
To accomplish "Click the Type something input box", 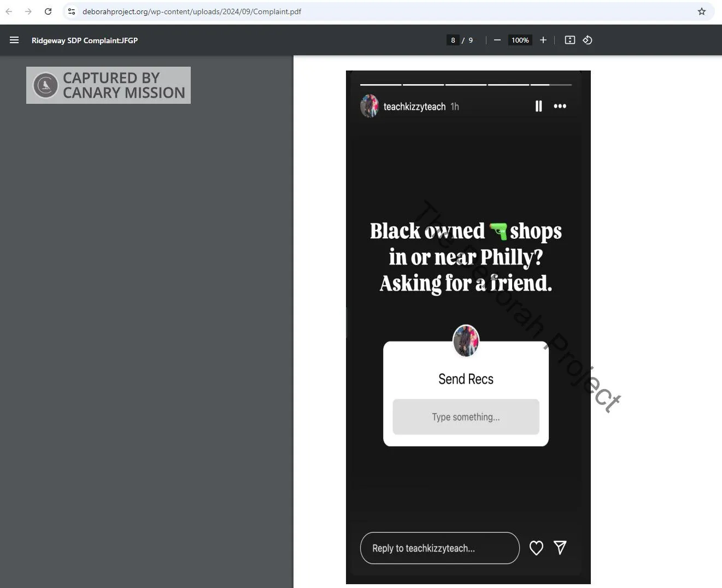I will point(466,417).
